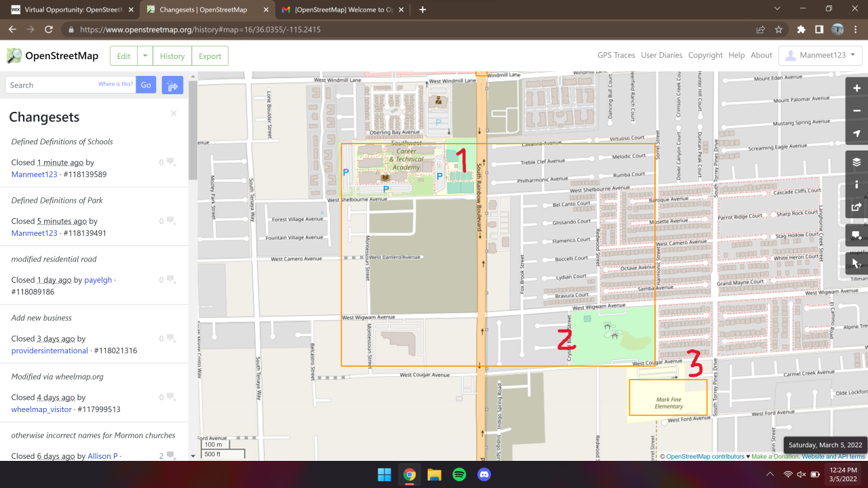
Task: Go back in Chrome
Action: pos(12,30)
